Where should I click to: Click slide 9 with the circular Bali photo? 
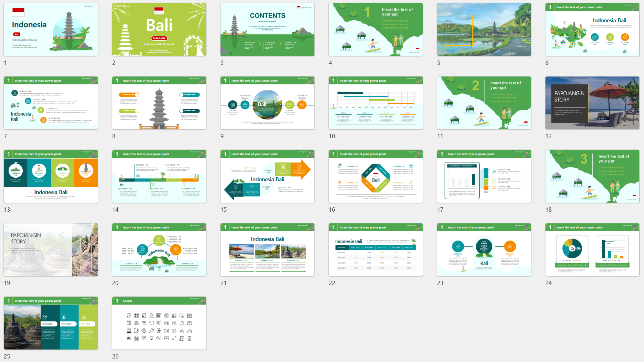click(x=267, y=103)
